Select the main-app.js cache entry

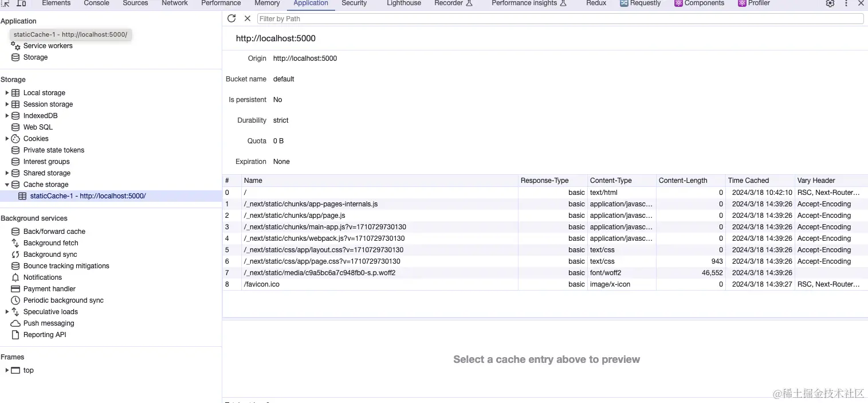[545, 227]
